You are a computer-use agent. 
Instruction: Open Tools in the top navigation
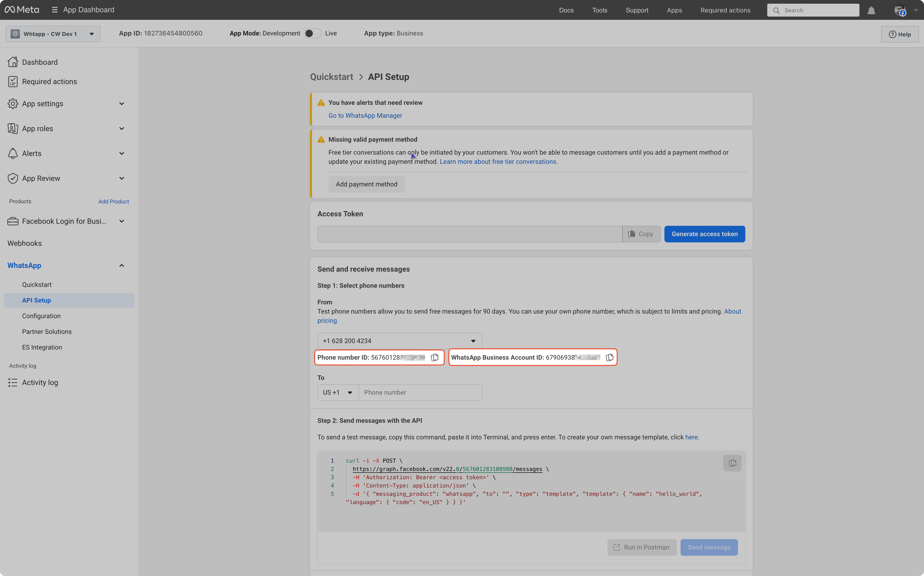tap(600, 10)
